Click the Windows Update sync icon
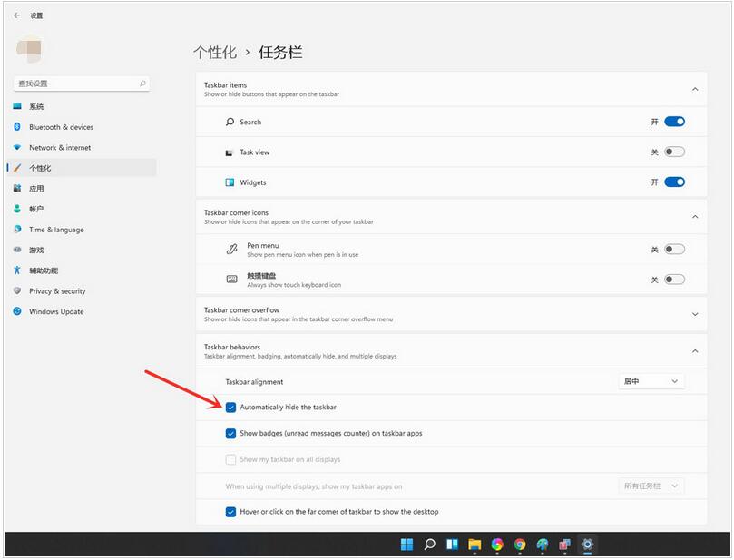Screen dimensions: 734x560 click(x=17, y=311)
